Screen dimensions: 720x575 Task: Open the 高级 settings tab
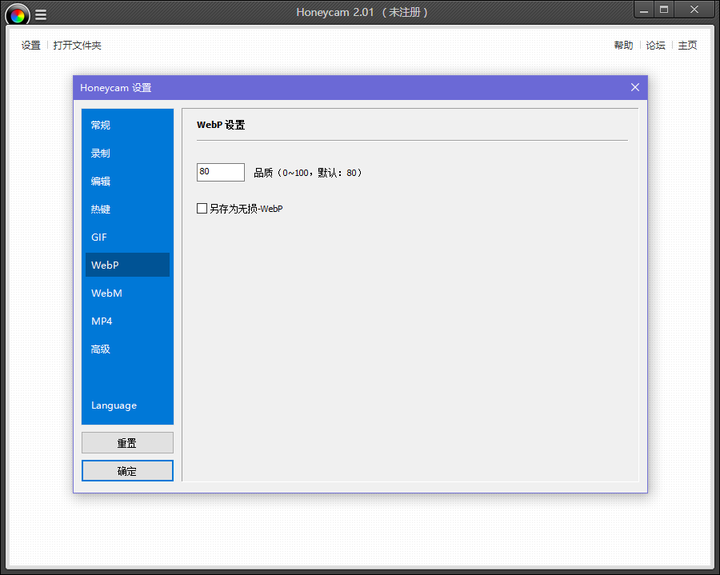pyautogui.click(x=128, y=349)
